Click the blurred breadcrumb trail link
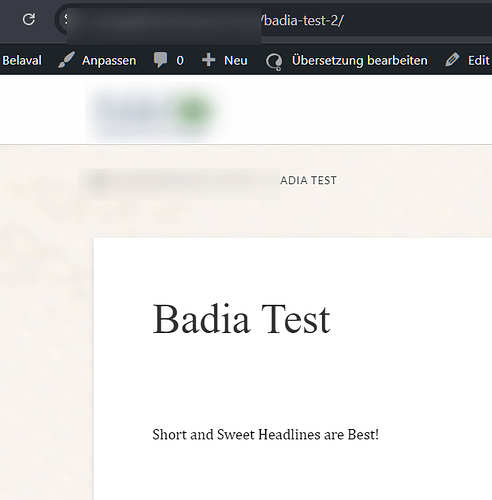 [179, 184]
